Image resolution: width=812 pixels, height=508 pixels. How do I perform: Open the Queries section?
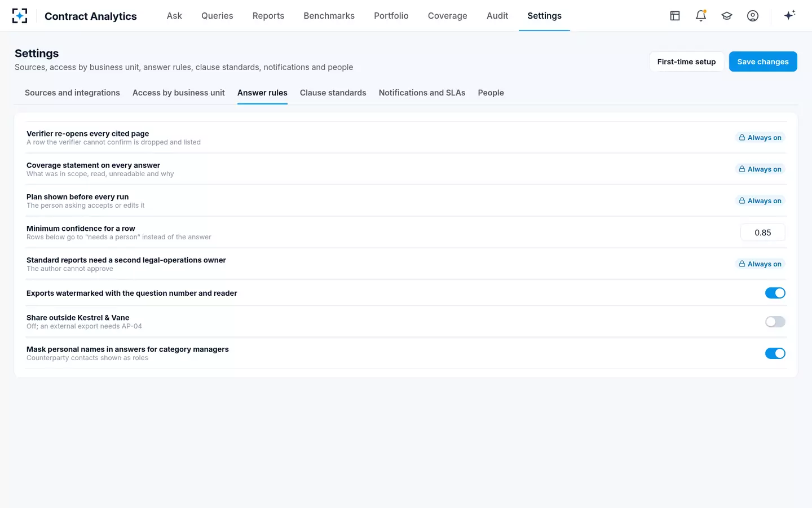[217, 16]
